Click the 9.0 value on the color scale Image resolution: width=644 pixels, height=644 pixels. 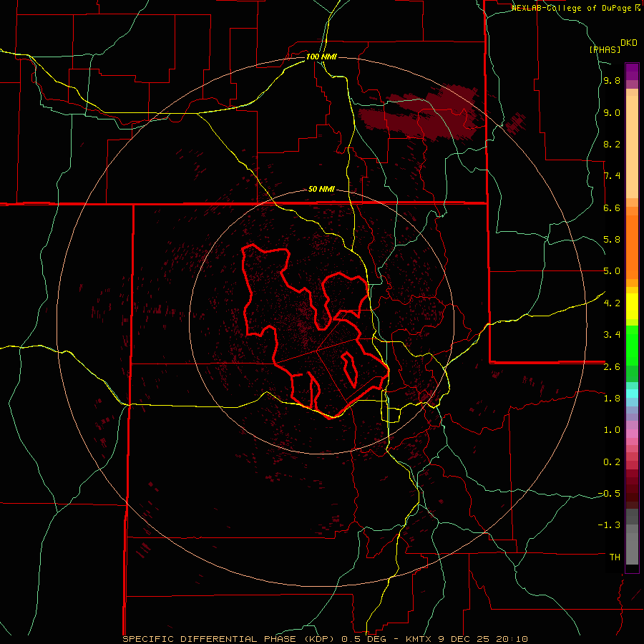tap(612, 112)
